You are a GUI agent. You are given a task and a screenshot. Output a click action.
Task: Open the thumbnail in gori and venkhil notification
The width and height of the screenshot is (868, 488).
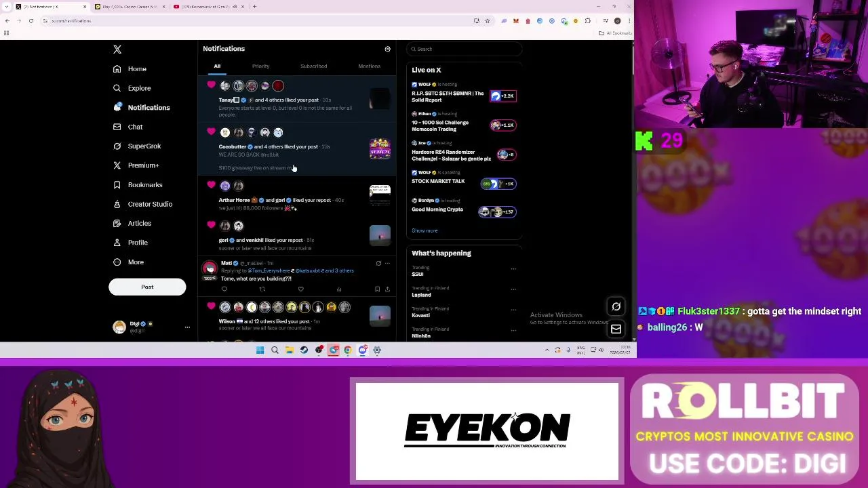(x=380, y=235)
